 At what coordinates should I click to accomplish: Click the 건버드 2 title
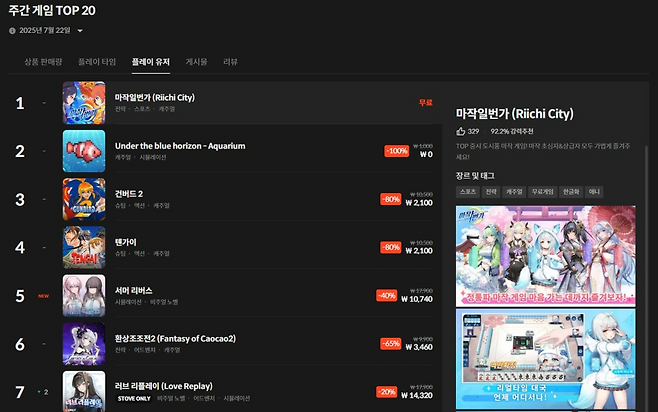(x=129, y=194)
